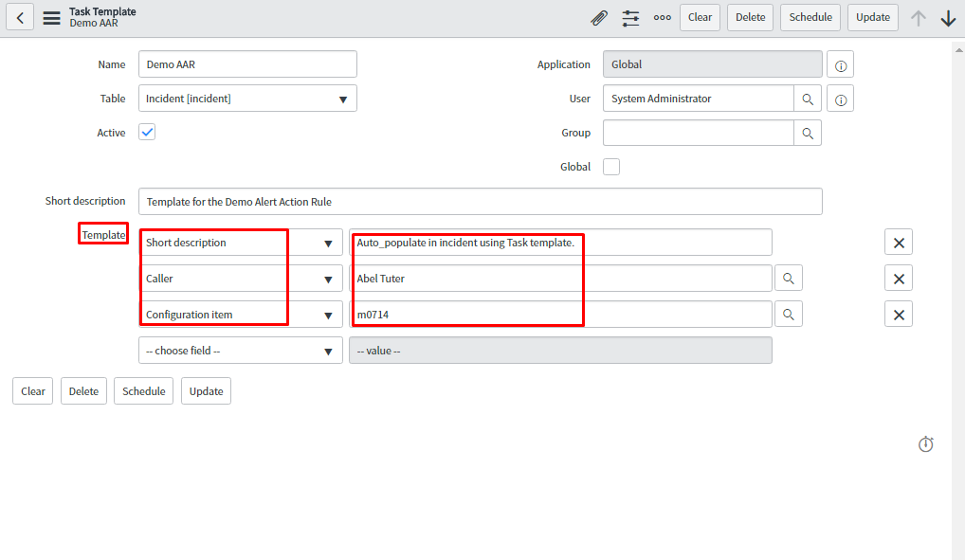
Task: Check the Global checkbox
Action: 611,167
